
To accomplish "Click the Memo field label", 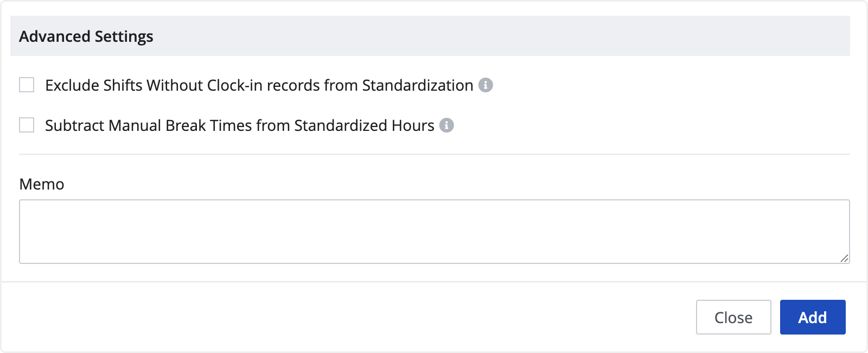I will pos(42,185).
